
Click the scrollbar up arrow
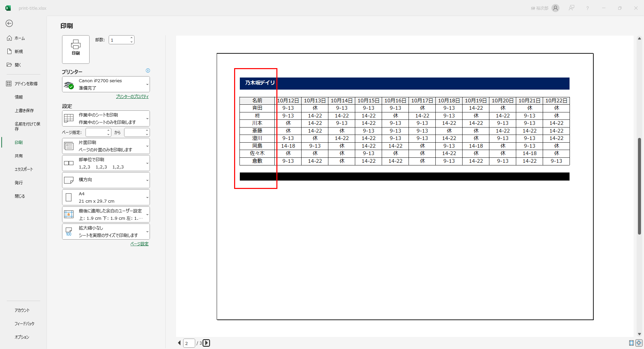pos(639,39)
